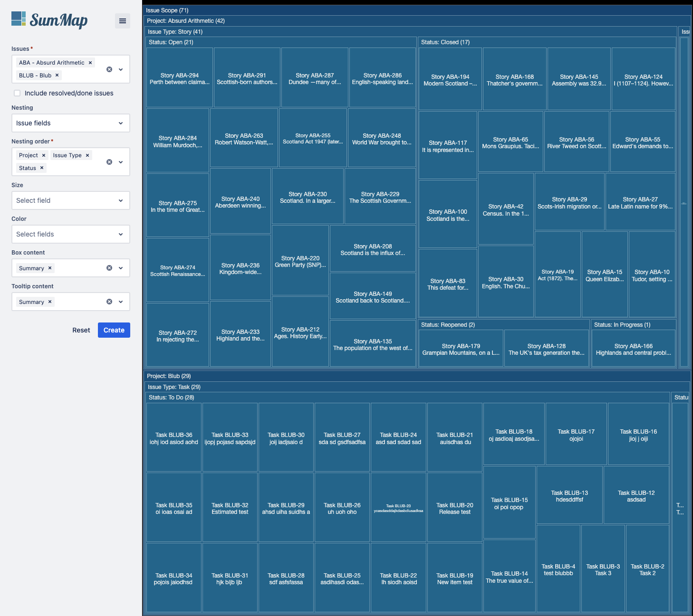Open the Size select field dropdown
This screenshot has height=616, width=693.
pyautogui.click(x=71, y=200)
